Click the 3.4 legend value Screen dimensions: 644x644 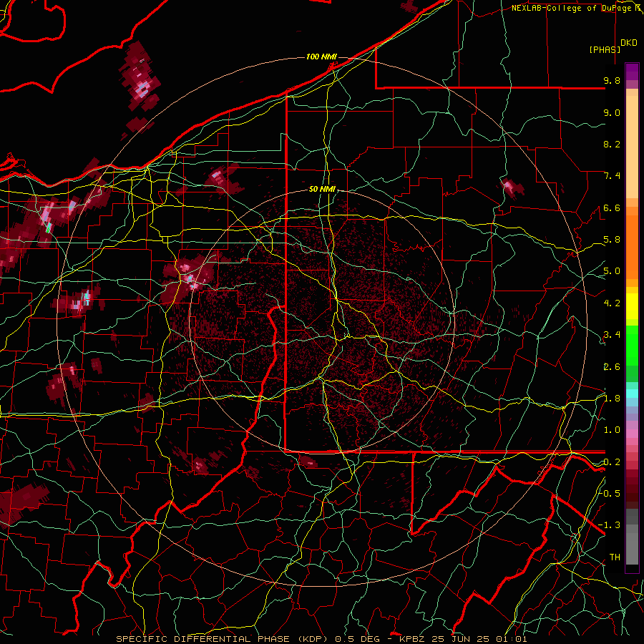(x=612, y=335)
